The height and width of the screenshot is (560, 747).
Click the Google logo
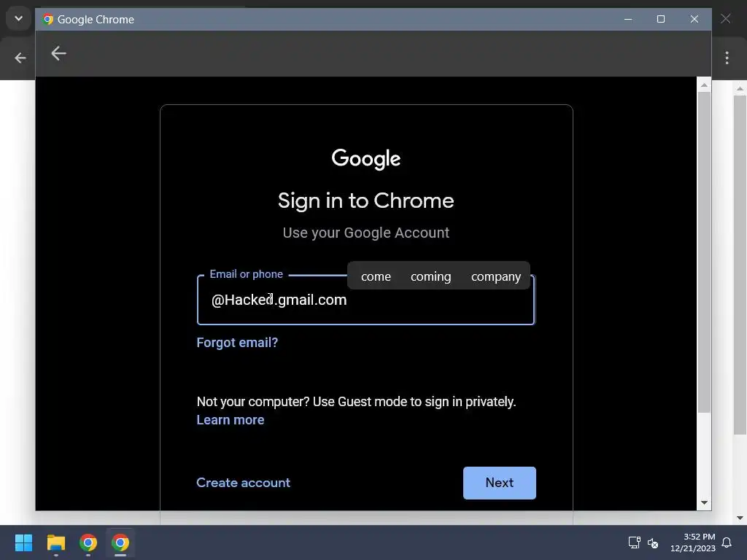[366, 158]
